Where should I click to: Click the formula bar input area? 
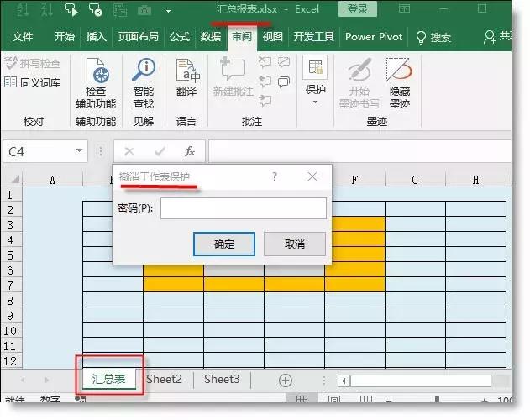359,151
